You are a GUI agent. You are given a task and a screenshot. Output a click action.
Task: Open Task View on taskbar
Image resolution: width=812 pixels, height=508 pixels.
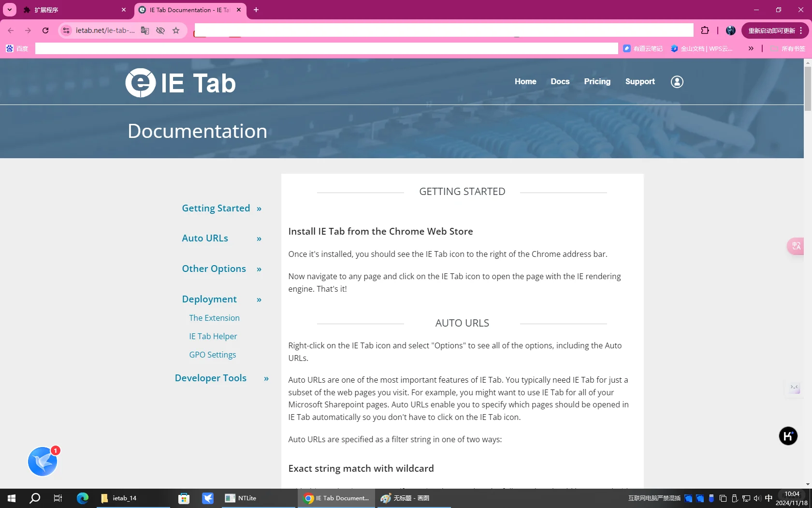(x=58, y=498)
